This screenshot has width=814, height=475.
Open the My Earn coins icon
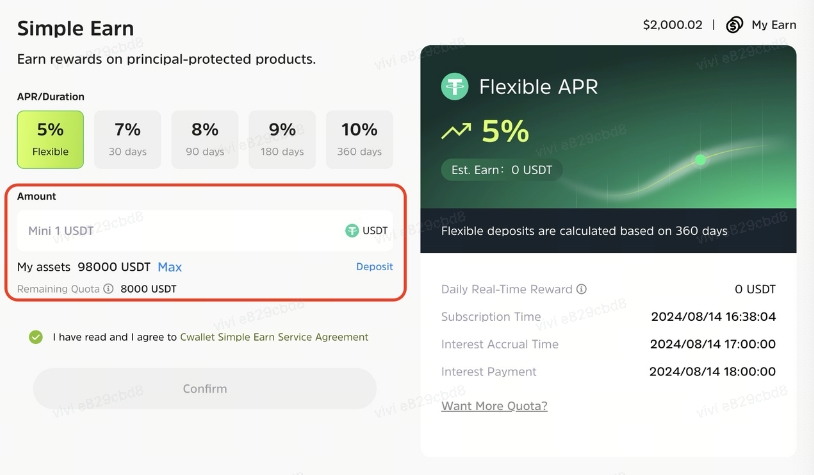point(735,25)
